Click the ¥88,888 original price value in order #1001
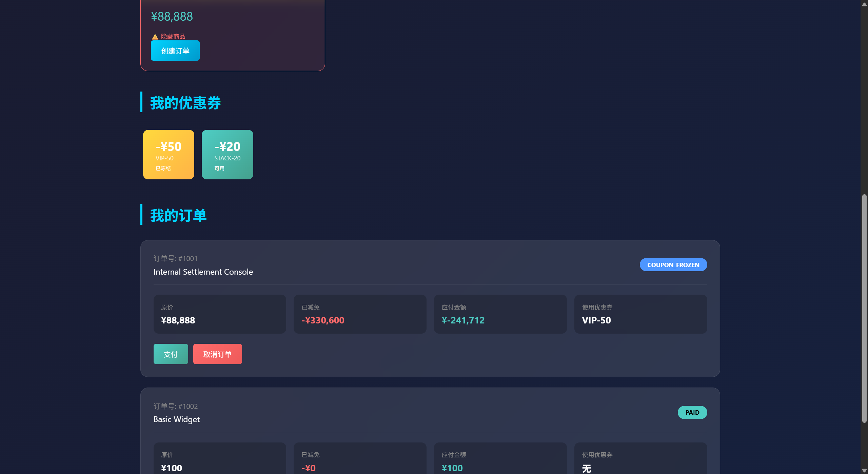The image size is (868, 474). pyautogui.click(x=178, y=320)
